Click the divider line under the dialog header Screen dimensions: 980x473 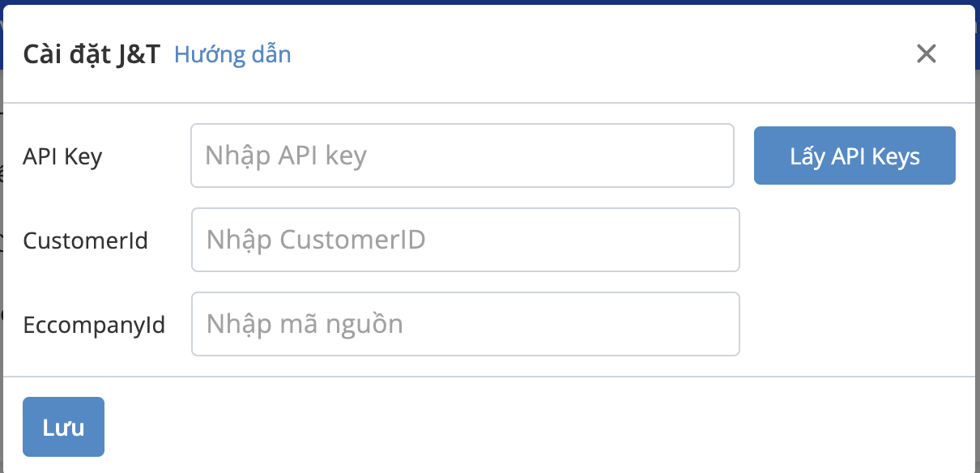489,103
